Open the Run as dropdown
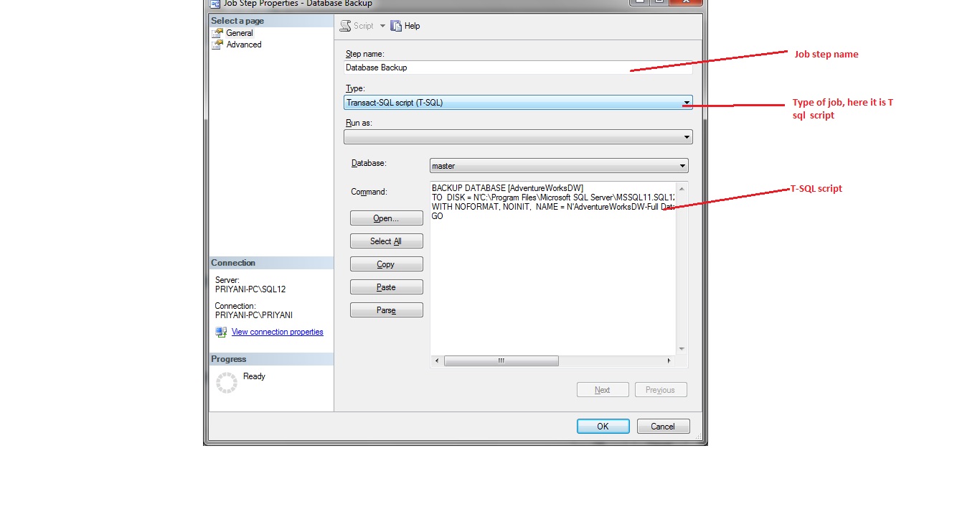Viewport: 980px width, 507px height. point(687,136)
